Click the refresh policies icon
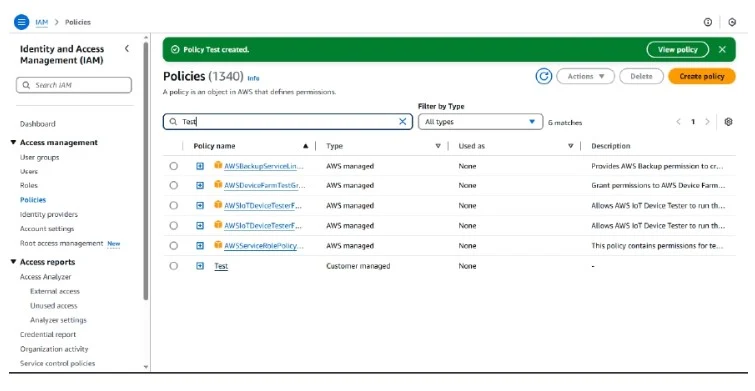This screenshot has width=755, height=391. [544, 76]
